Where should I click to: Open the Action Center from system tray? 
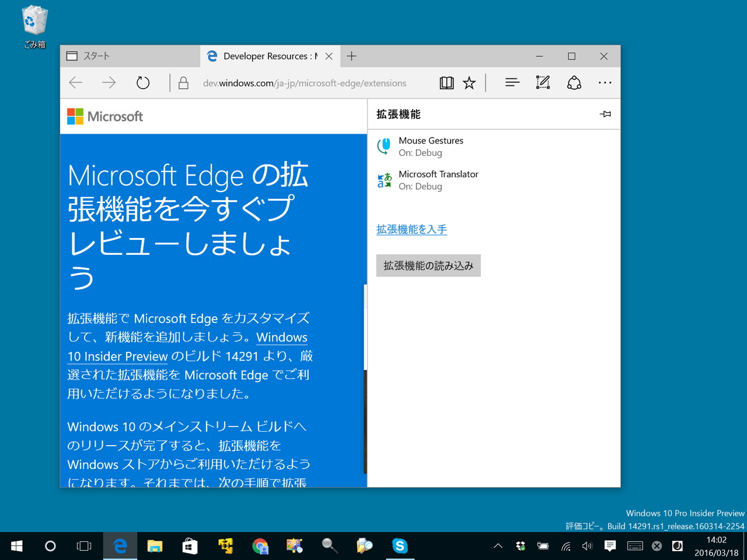point(609,546)
